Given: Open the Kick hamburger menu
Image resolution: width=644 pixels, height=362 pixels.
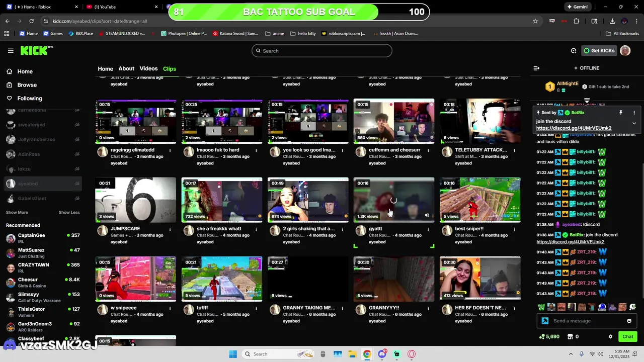Looking at the screenshot, I should pyautogui.click(x=11, y=51).
